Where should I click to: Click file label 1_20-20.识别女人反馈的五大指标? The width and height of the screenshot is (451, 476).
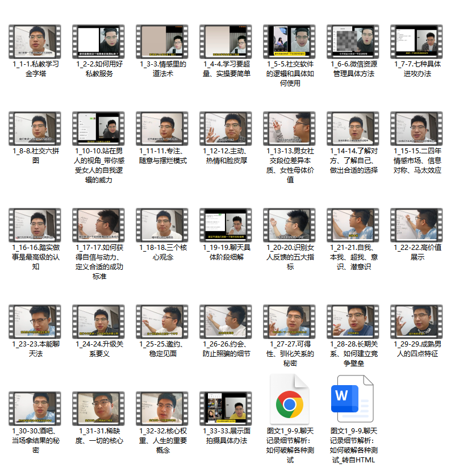coord(289,257)
